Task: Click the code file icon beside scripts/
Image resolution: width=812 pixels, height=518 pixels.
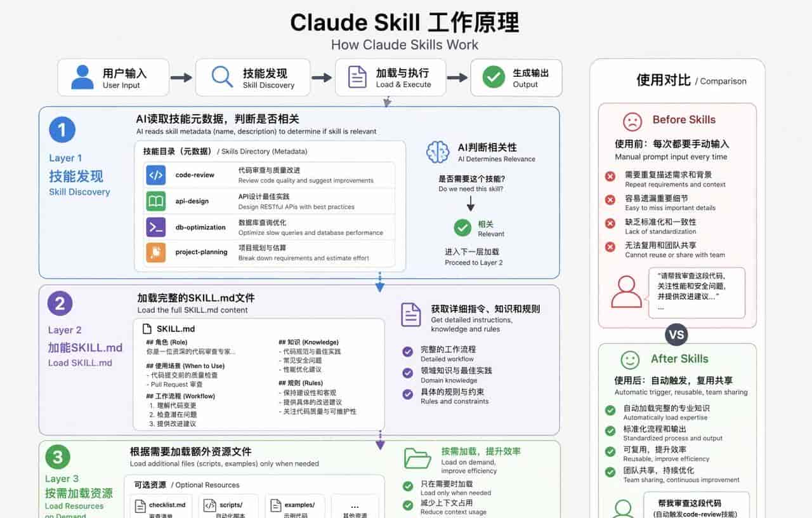Action: pyautogui.click(x=209, y=506)
